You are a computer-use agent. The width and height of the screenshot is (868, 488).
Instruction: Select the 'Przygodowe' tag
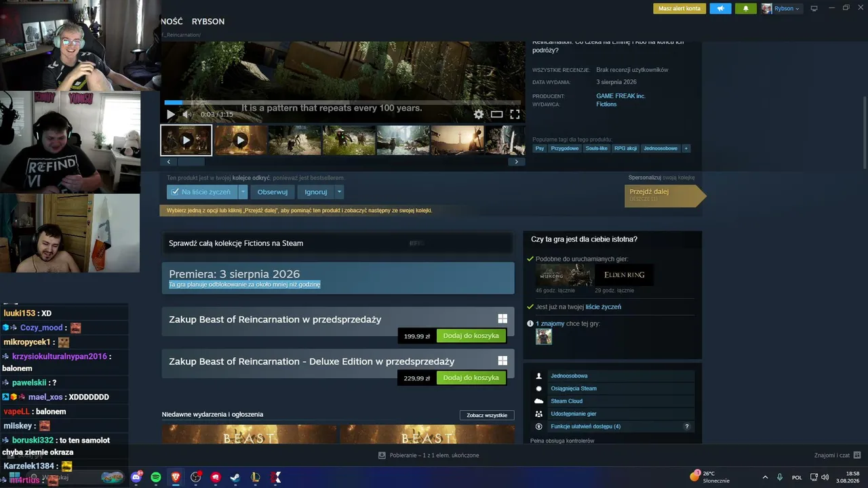pos(564,148)
